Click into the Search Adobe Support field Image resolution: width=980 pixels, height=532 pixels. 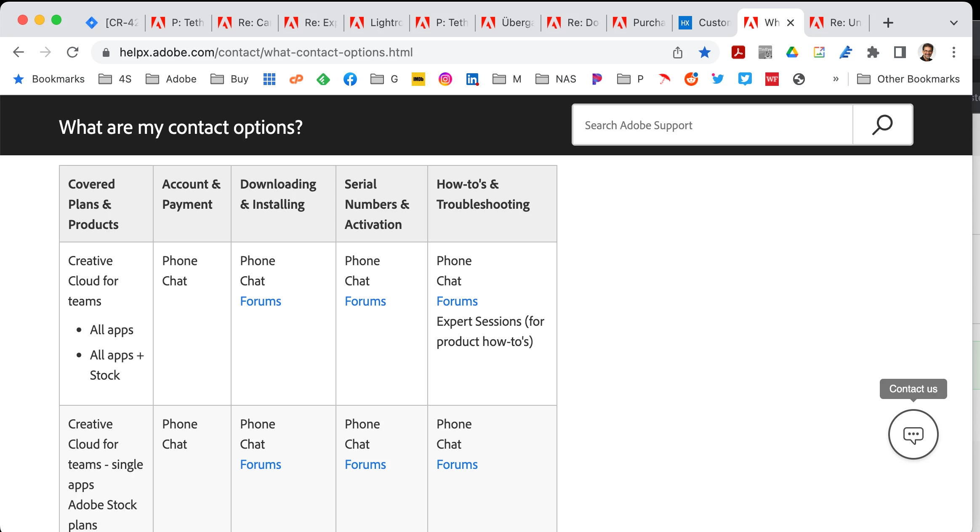(712, 125)
